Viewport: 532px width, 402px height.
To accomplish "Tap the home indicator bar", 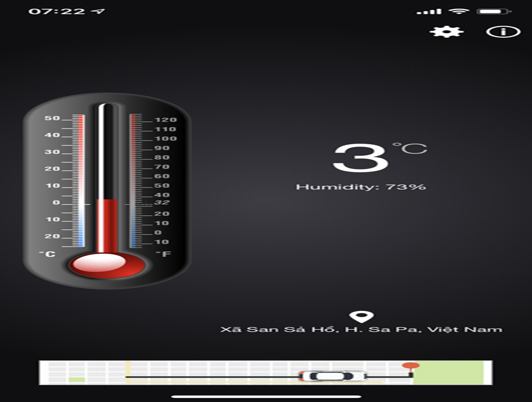I will click(266, 396).
